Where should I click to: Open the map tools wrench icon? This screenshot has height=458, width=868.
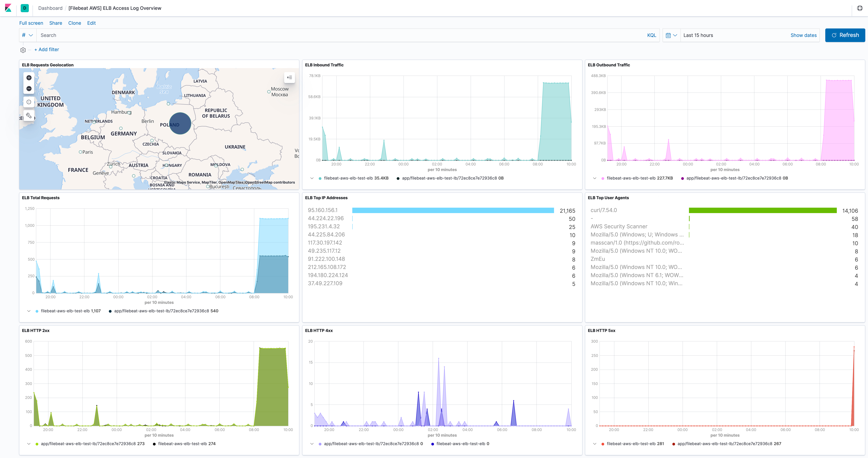[29, 116]
